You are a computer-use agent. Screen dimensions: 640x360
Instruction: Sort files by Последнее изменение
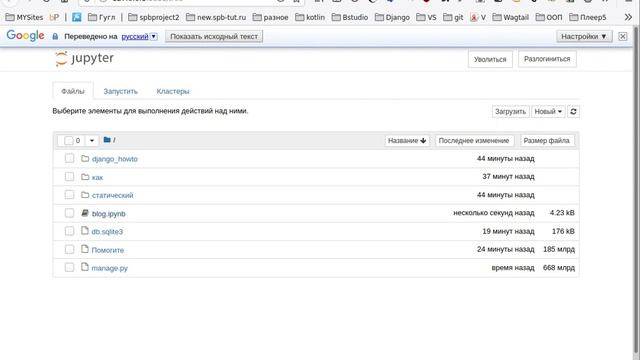tap(473, 140)
